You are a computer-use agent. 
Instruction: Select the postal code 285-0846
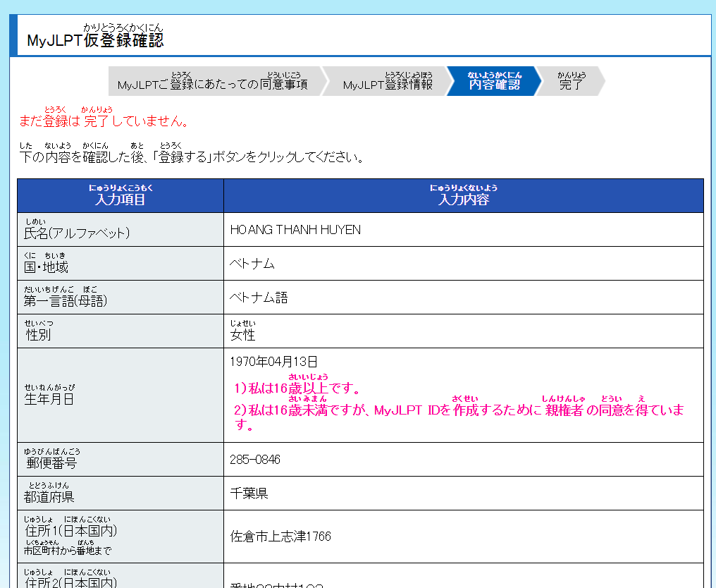255,460
